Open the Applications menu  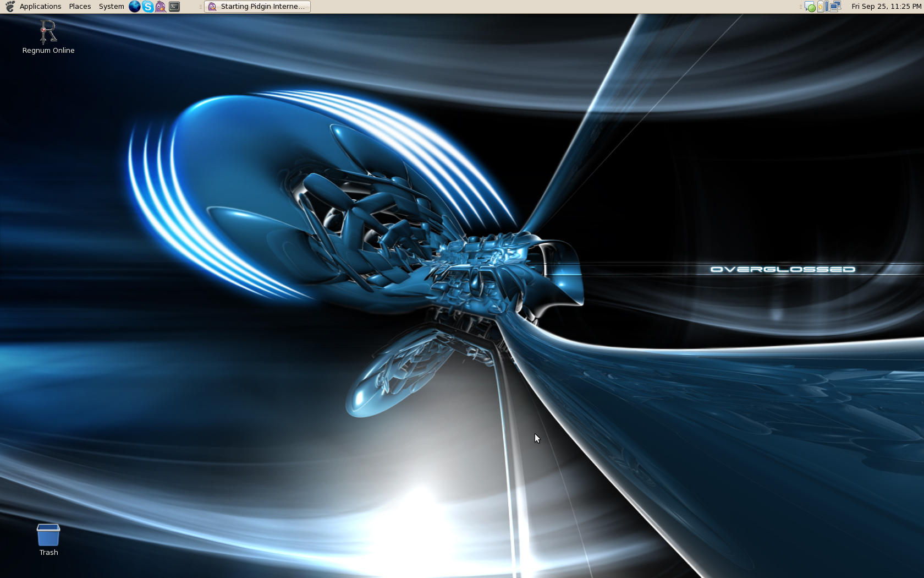click(x=40, y=7)
